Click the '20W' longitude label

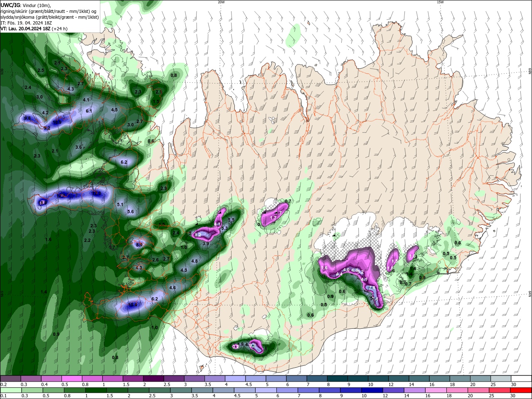tap(221, 2)
